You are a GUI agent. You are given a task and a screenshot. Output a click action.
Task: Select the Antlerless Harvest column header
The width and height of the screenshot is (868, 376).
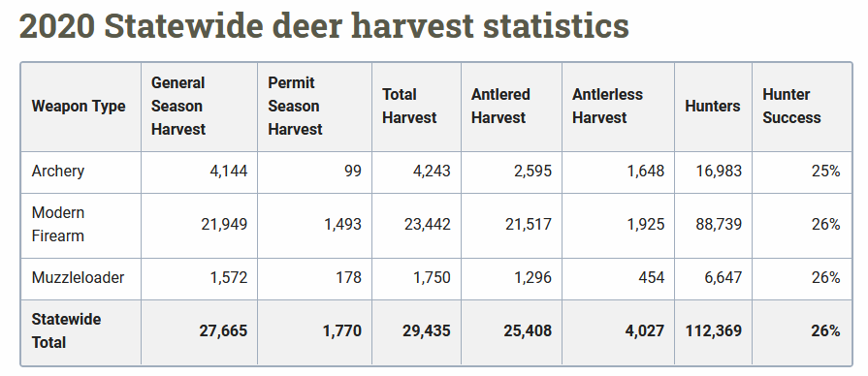coord(607,107)
